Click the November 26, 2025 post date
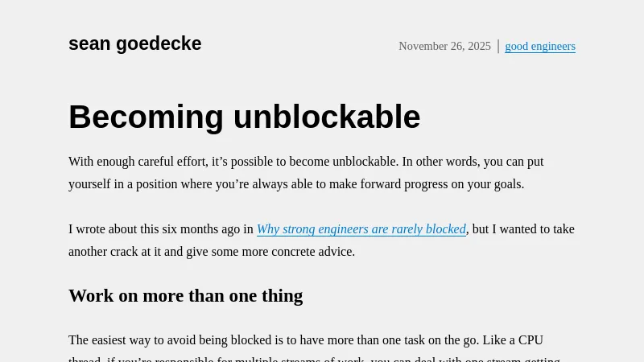The width and height of the screenshot is (644, 362). pos(444,46)
